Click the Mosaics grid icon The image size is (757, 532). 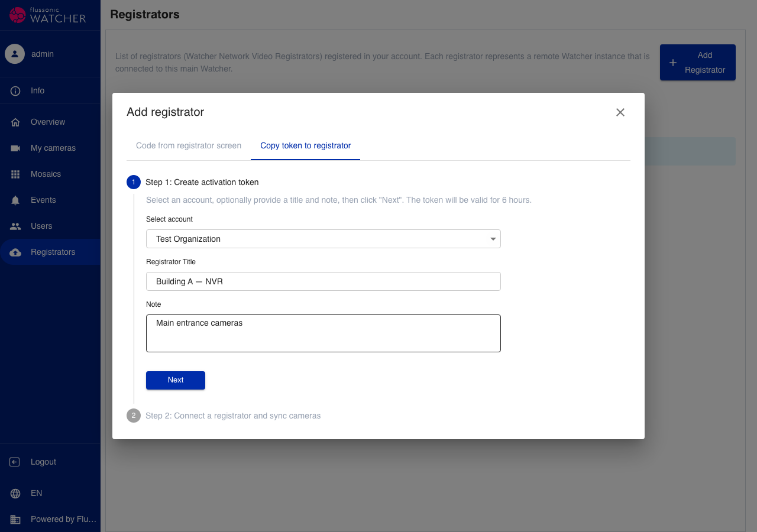(x=15, y=174)
